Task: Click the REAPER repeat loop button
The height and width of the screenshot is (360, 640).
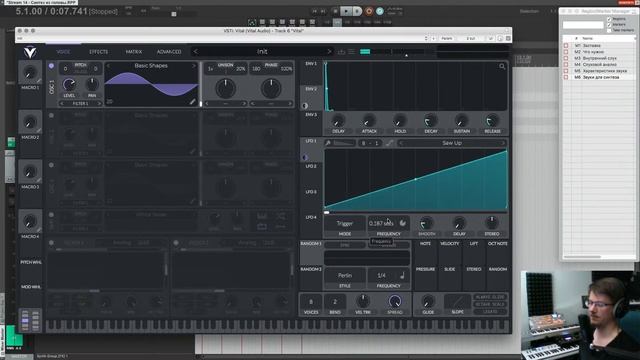Action: [x=380, y=11]
